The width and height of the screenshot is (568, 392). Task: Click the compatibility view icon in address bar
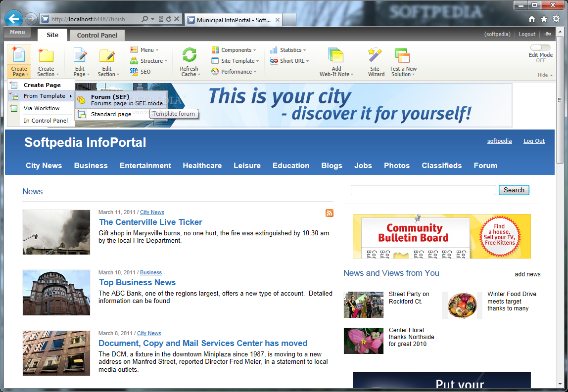tap(161, 19)
